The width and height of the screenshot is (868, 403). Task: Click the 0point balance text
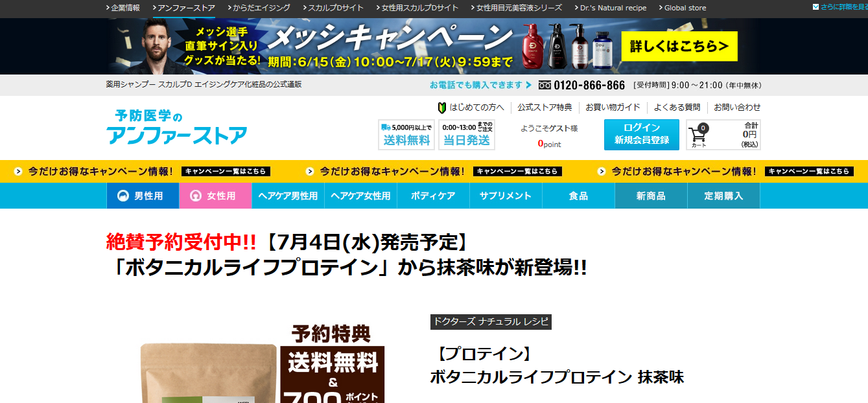[x=549, y=144]
